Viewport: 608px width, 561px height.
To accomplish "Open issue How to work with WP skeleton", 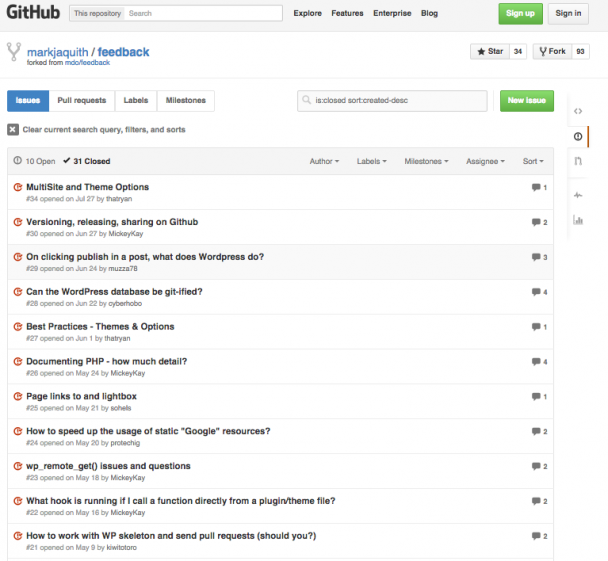I will [x=171, y=536].
